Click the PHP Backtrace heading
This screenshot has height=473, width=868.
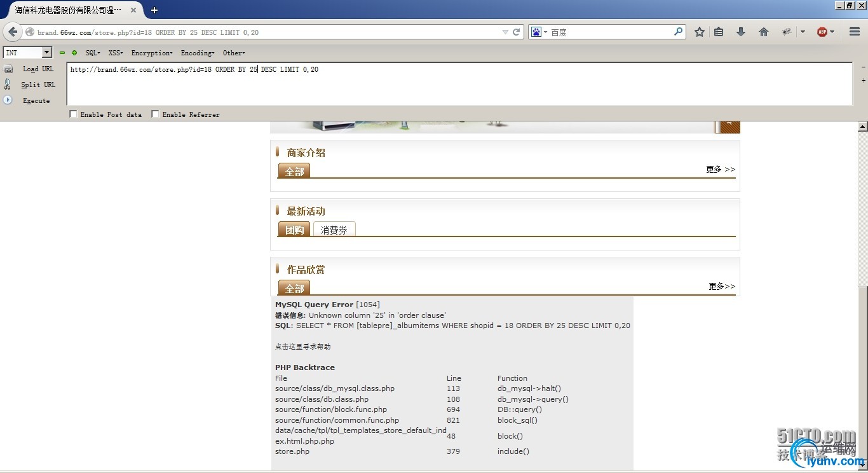305,367
